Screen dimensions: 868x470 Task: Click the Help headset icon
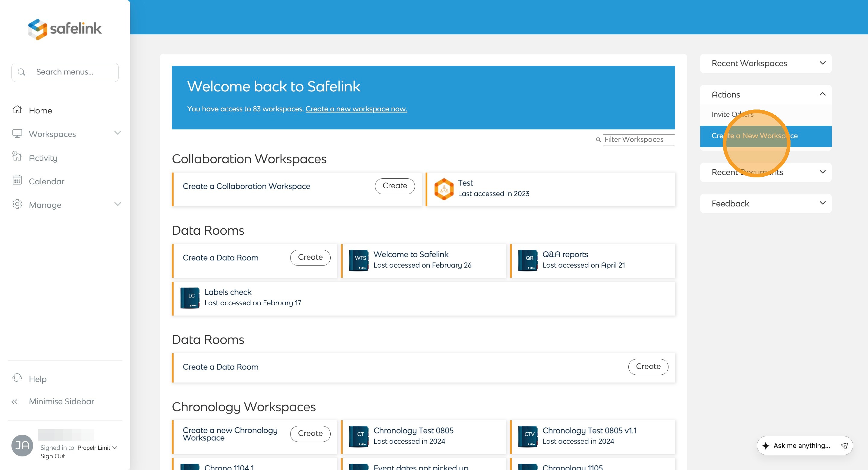[17, 378]
